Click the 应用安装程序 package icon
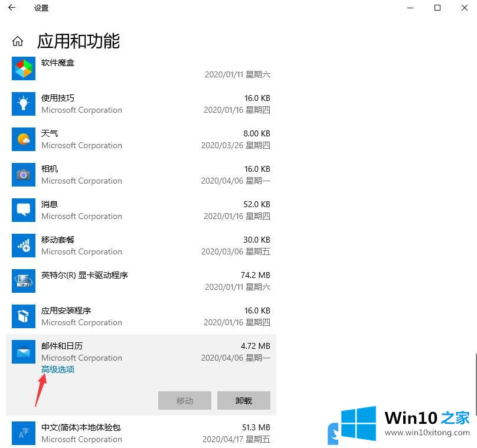The image size is (477, 448). pos(24,316)
